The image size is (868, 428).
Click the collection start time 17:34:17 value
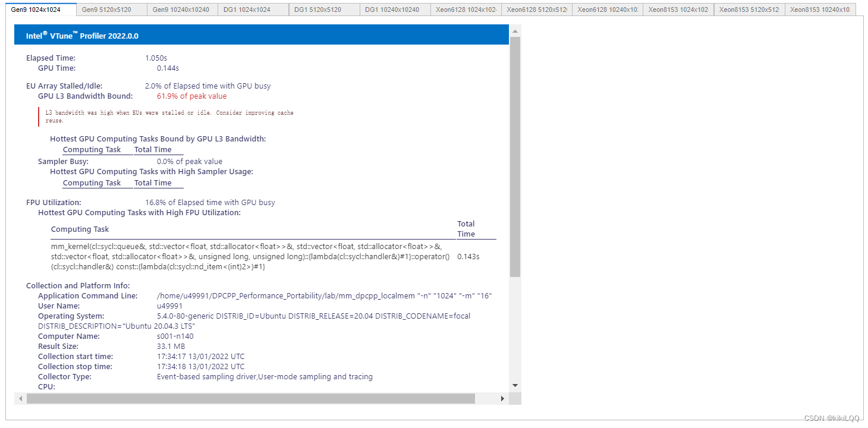click(200, 357)
